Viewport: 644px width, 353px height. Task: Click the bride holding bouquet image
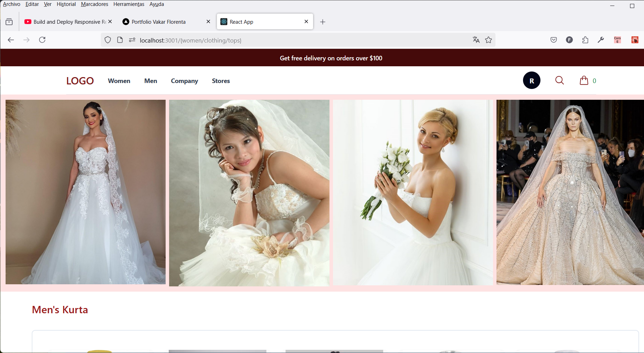click(413, 193)
